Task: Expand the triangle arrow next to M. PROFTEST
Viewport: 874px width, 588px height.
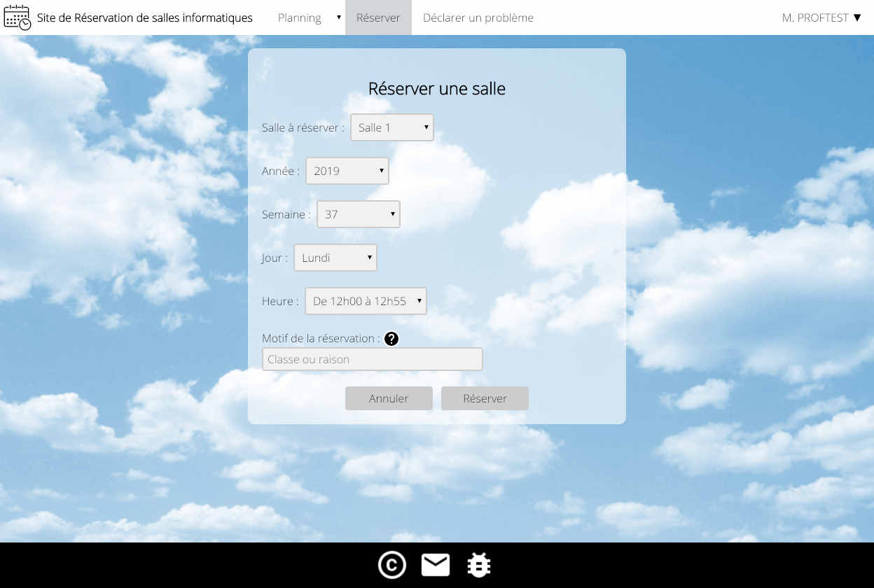Action: tap(857, 17)
